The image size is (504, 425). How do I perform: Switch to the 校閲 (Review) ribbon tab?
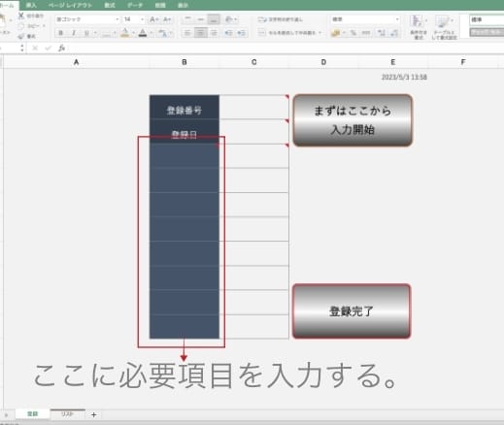(160, 5)
